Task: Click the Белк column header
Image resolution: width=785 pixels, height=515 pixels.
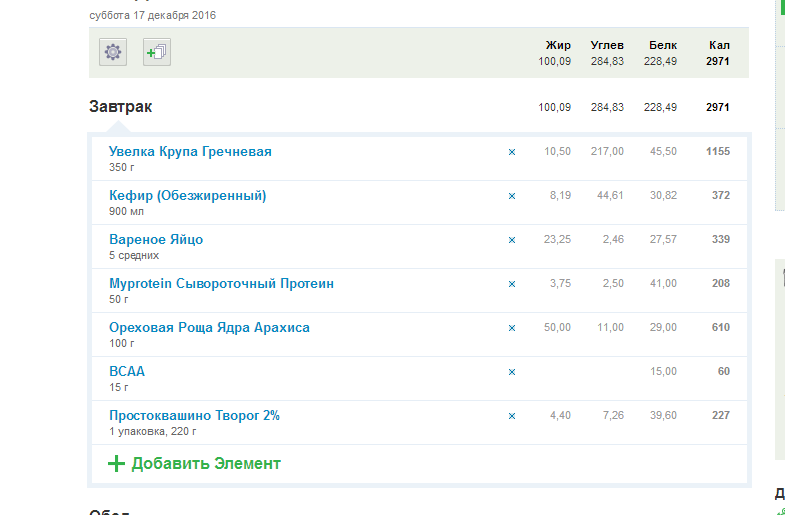Action: click(x=663, y=46)
